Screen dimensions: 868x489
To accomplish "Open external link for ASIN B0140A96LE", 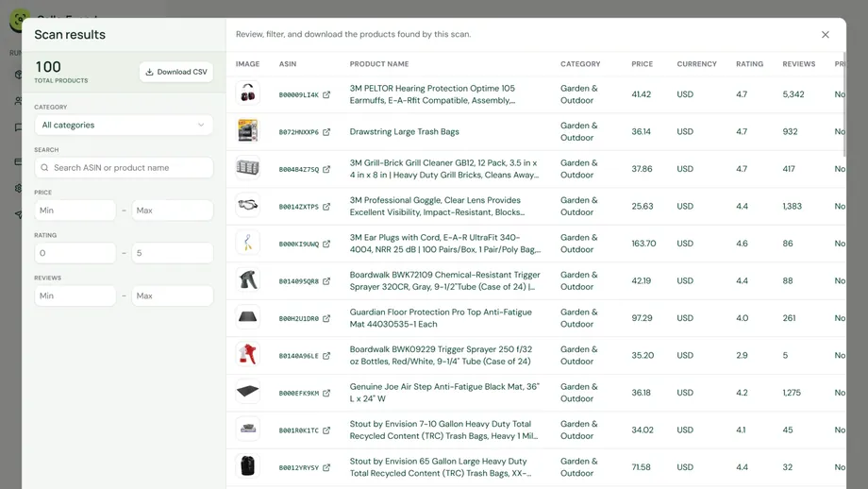I will coord(326,356).
